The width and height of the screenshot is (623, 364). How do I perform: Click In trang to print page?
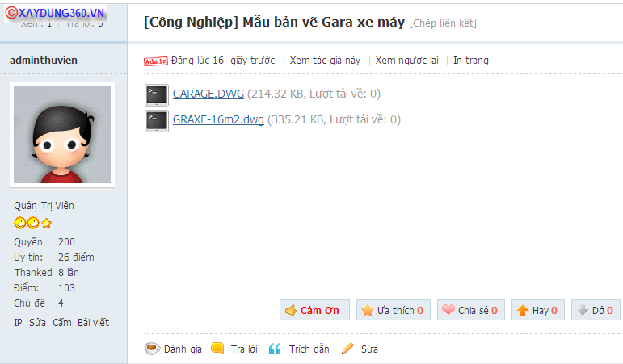pyautogui.click(x=471, y=61)
